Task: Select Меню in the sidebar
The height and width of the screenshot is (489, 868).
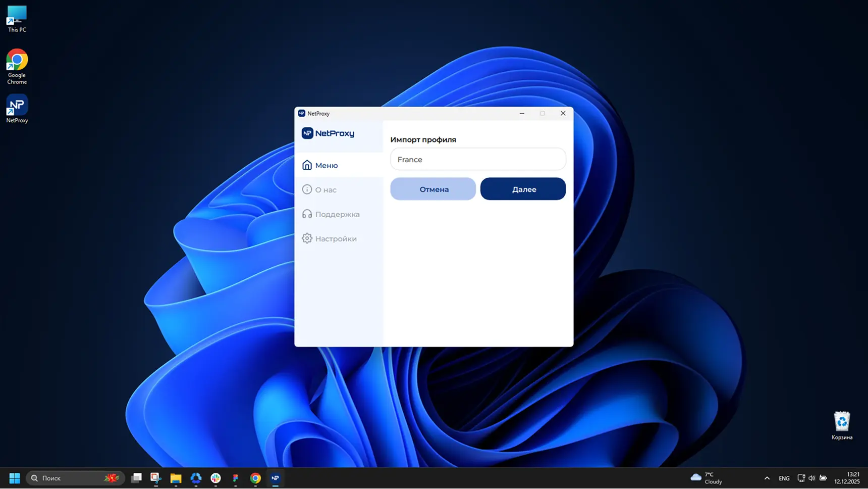Action: click(326, 165)
